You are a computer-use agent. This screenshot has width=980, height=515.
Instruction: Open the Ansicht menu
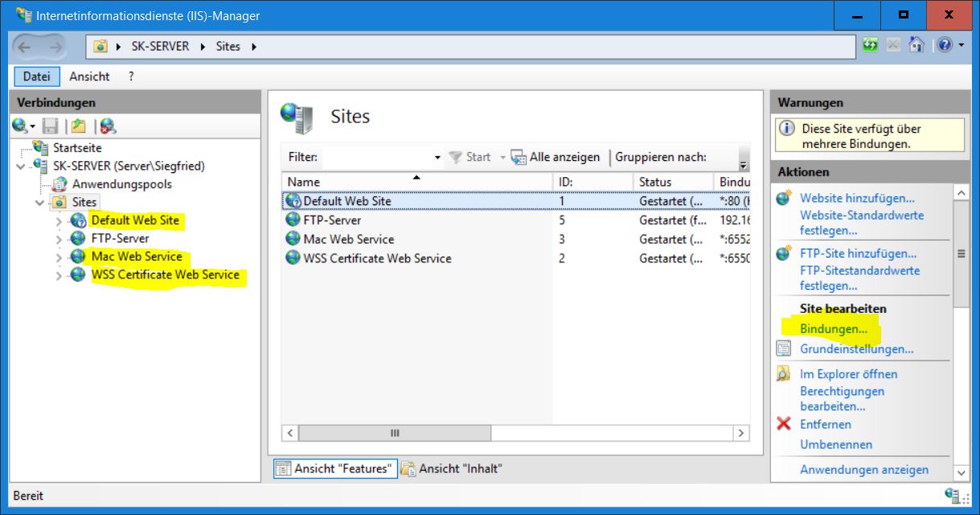click(x=89, y=76)
